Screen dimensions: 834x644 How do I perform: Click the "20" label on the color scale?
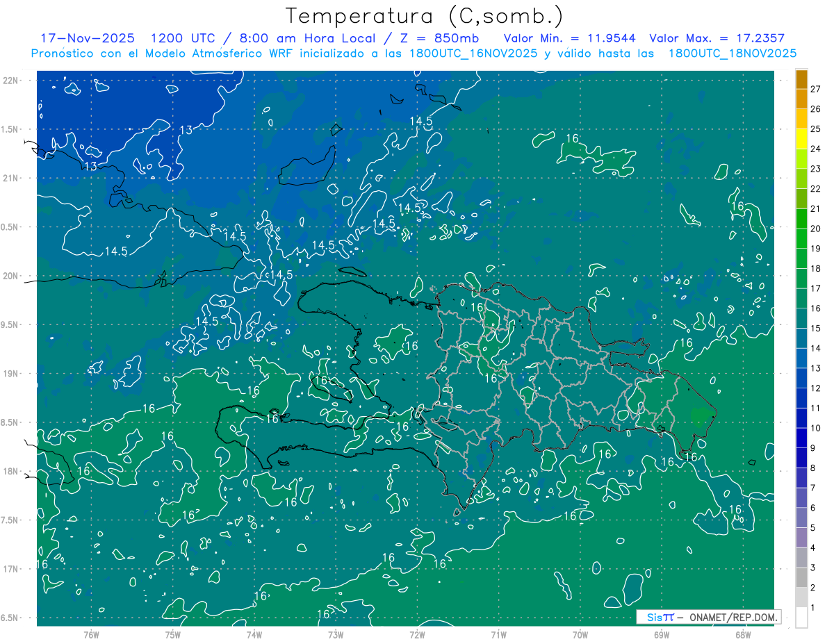815,229
